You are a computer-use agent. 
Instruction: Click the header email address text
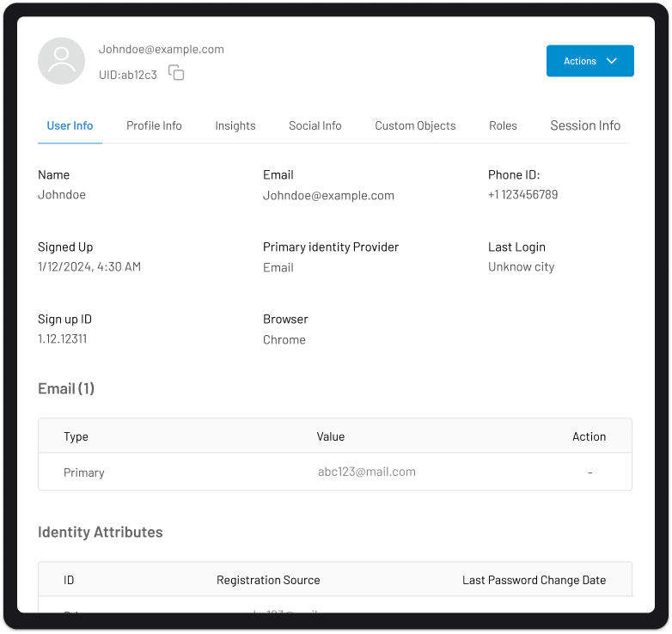tap(162, 49)
